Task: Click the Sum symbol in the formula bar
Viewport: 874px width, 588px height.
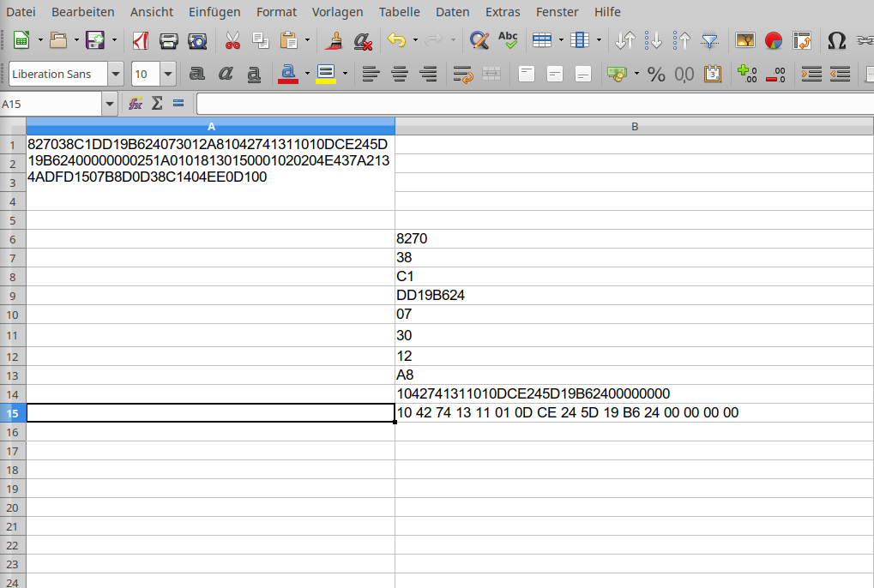Action: click(157, 103)
